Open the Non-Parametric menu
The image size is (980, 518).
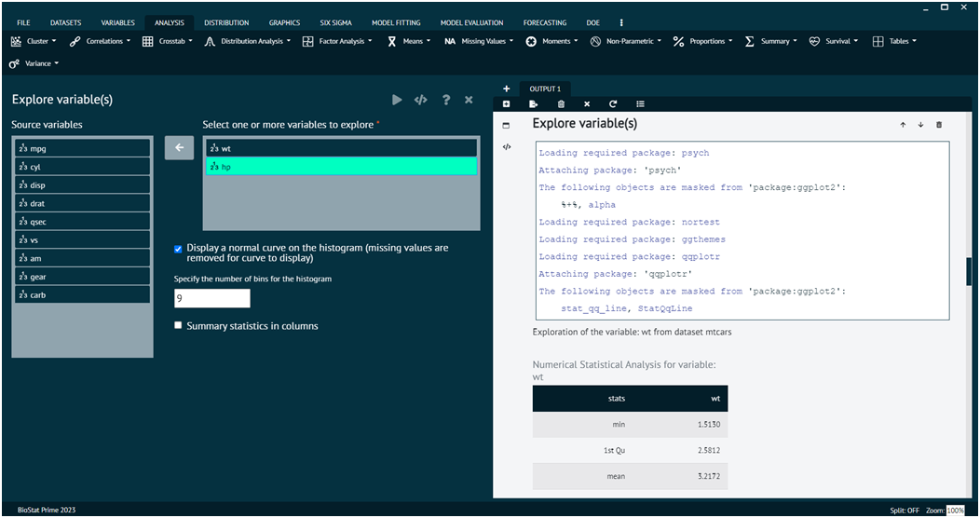(626, 41)
